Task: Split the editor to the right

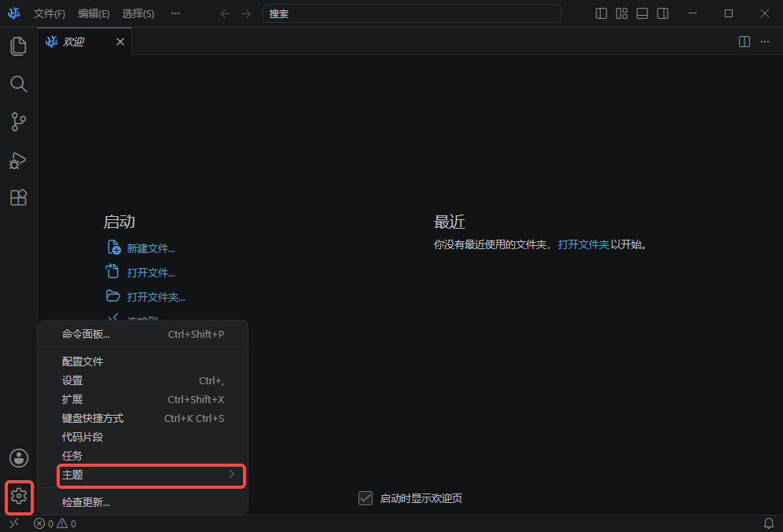Action: 744,42
